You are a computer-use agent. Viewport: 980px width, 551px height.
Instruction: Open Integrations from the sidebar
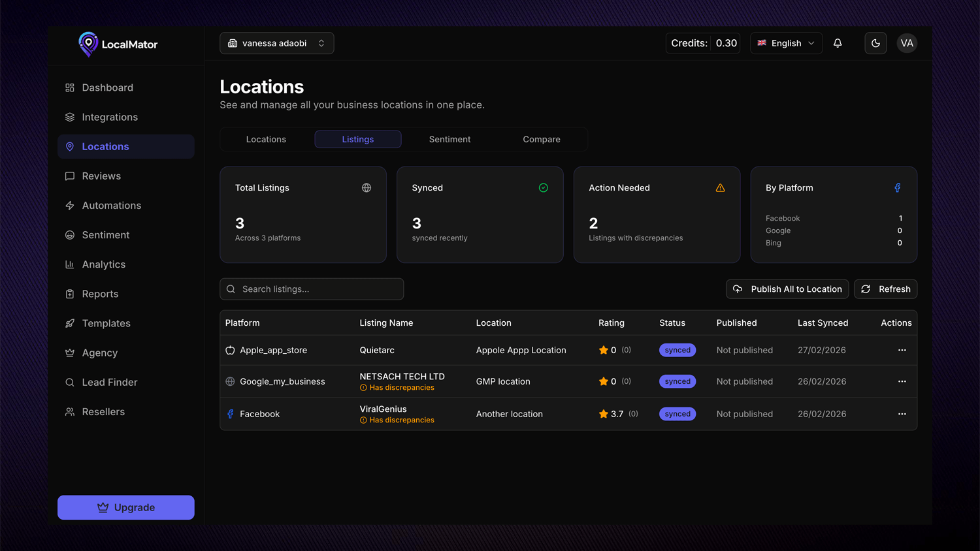click(x=109, y=118)
